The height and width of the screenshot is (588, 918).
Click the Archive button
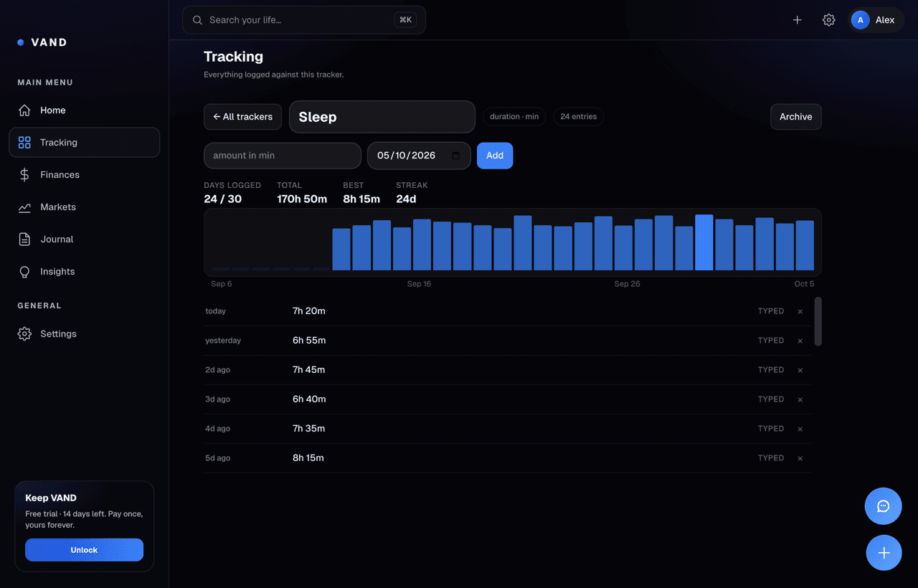pyautogui.click(x=796, y=117)
